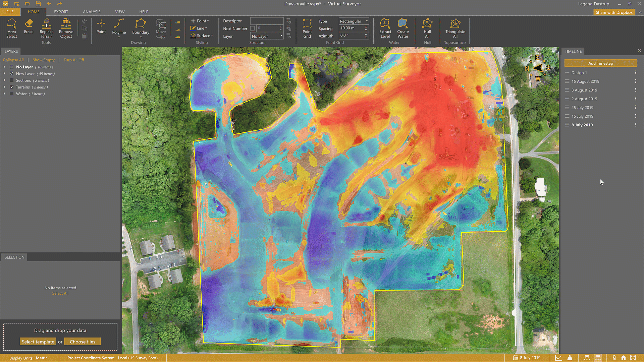Toggle the Next Number checkbox
Screen dimensions: 644x362
253,28
